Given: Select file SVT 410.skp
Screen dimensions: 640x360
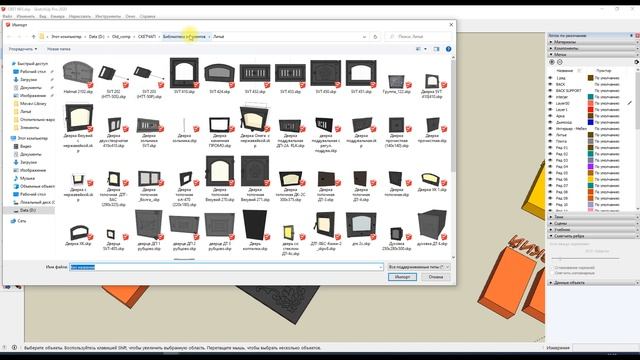Looking at the screenshot, I should click(x=184, y=76).
